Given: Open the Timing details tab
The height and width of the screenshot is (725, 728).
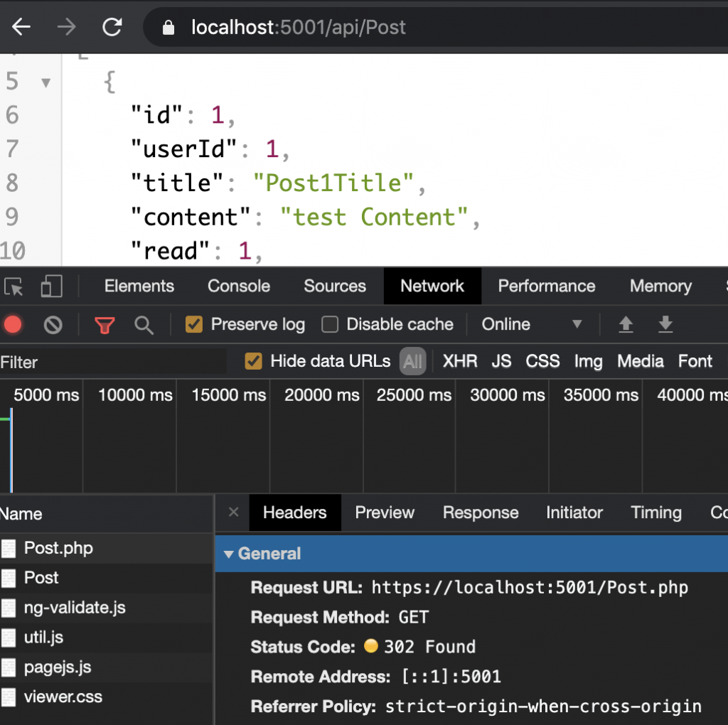Looking at the screenshot, I should (656, 512).
